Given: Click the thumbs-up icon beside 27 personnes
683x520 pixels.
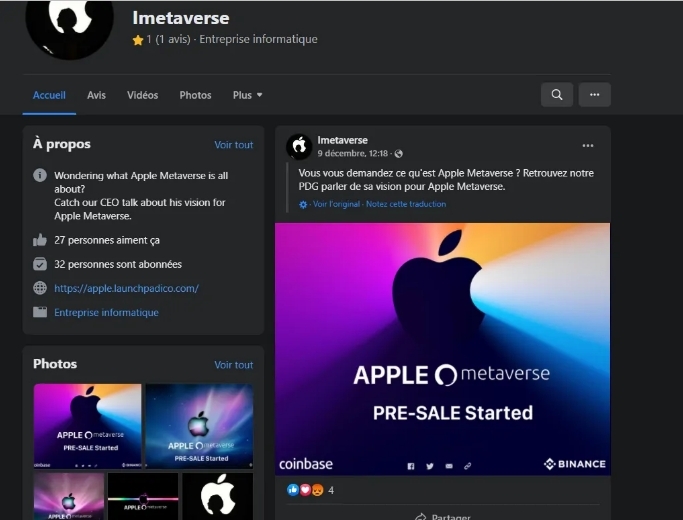Looking at the screenshot, I should [40, 240].
